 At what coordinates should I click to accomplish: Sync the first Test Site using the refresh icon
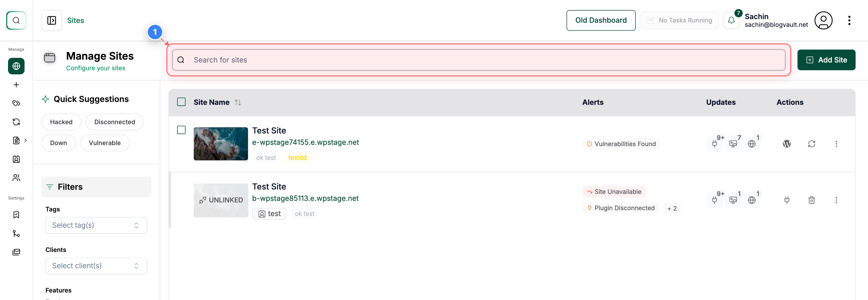[812, 144]
